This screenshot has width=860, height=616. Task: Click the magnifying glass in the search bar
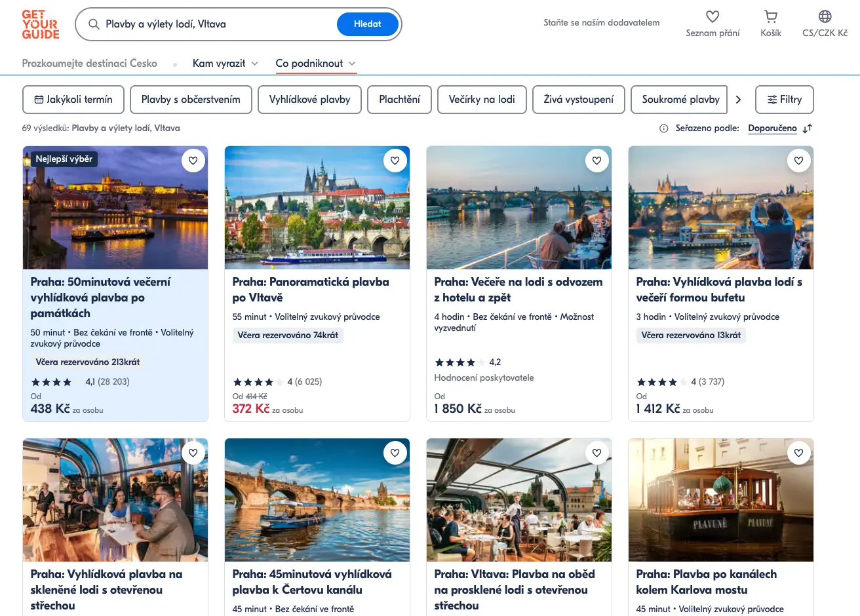pyautogui.click(x=94, y=24)
